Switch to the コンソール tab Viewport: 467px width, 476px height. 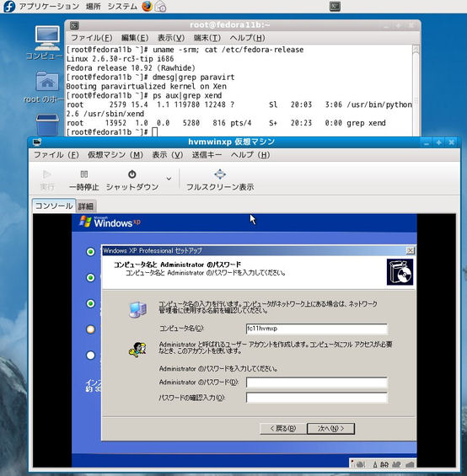[54, 206]
